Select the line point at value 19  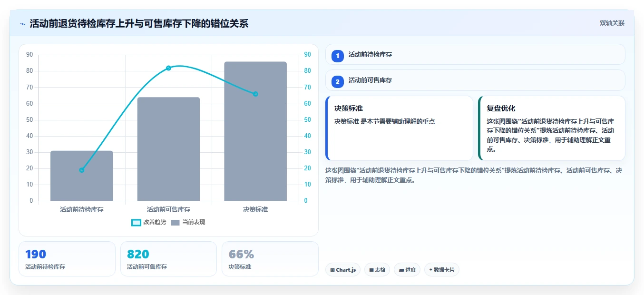tap(82, 170)
